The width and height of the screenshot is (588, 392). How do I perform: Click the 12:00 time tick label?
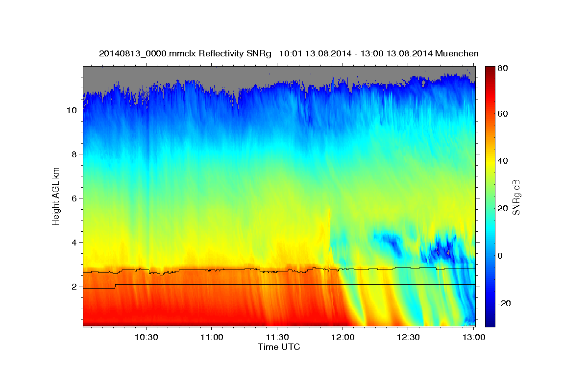pyautogui.click(x=343, y=338)
